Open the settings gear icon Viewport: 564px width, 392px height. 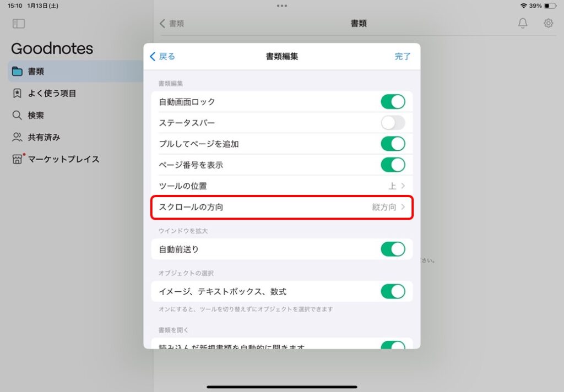click(548, 23)
